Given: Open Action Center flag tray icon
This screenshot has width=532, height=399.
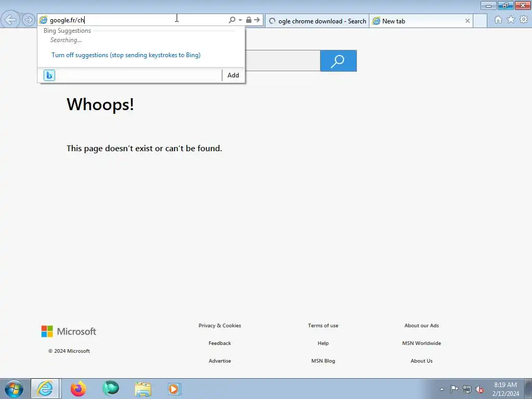Looking at the screenshot, I should [454, 389].
